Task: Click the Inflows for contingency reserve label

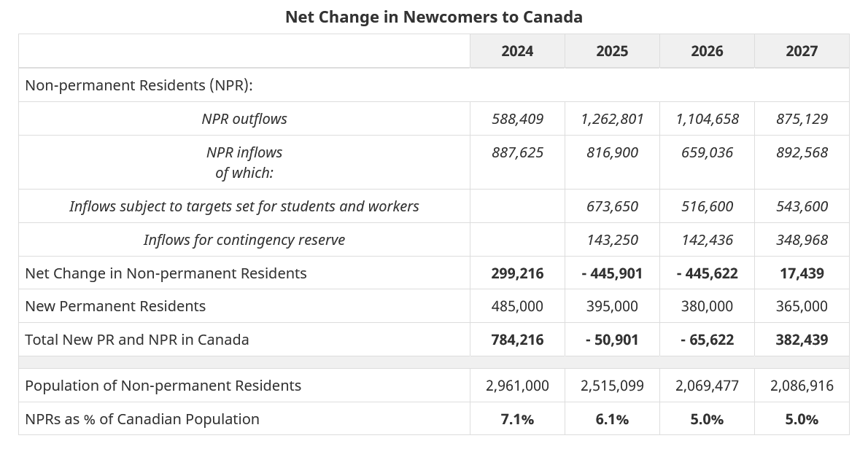Action: [244, 240]
